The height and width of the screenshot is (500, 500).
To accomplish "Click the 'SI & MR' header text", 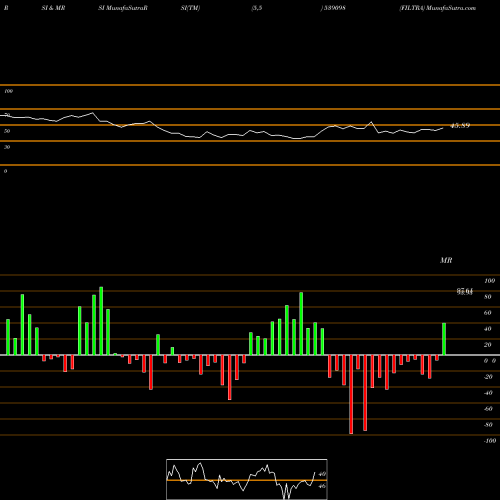I will pos(53,8).
